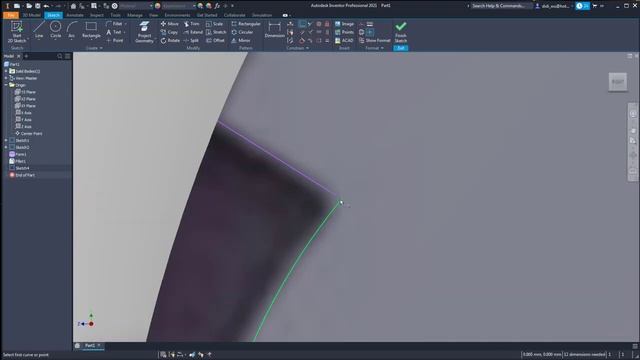Screen dimensions: 640x360
Task: Create a Rectangular pattern
Action: pyautogui.click(x=246, y=24)
